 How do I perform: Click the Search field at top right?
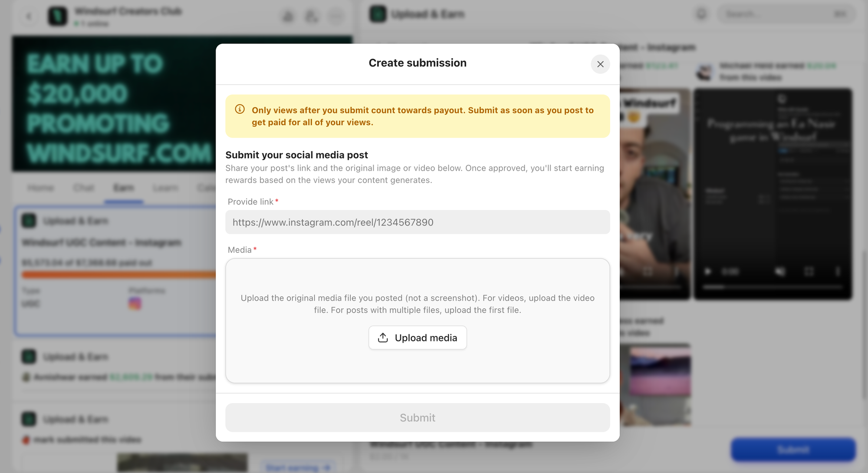click(x=777, y=14)
